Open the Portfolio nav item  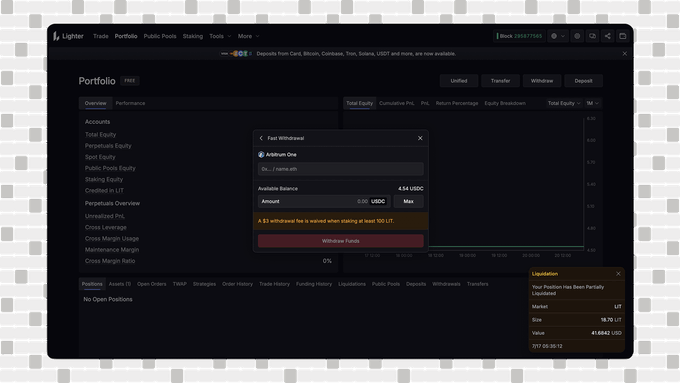pyautogui.click(x=126, y=36)
